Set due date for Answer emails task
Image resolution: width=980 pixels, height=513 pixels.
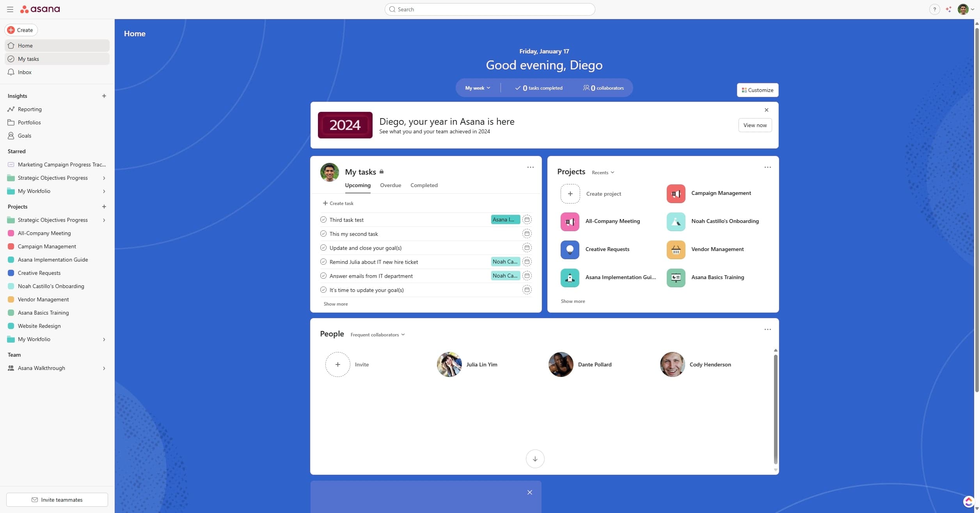pos(527,276)
